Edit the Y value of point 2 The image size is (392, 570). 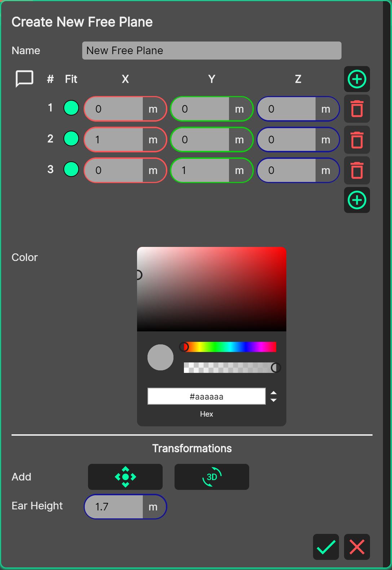[x=200, y=140]
